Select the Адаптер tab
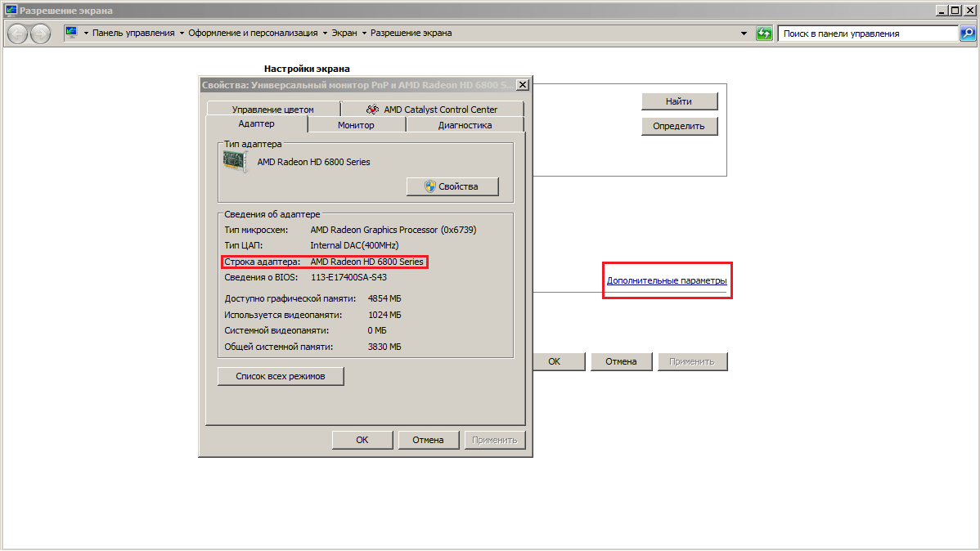 point(256,123)
